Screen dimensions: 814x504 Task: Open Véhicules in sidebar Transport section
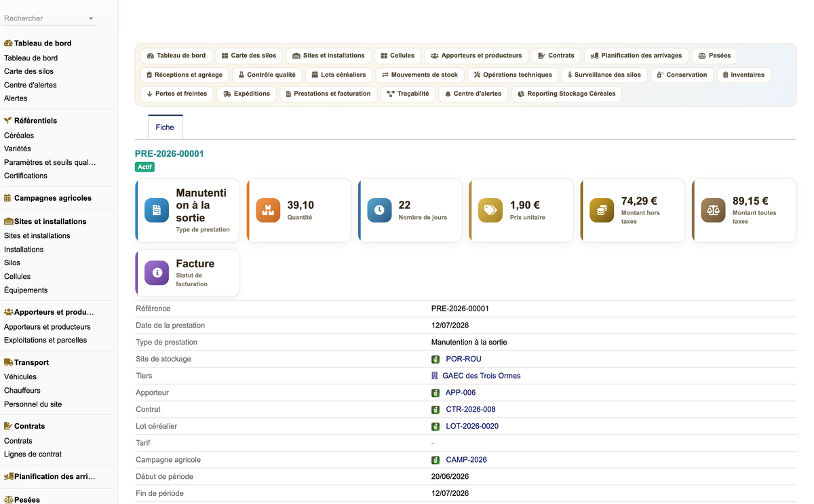[20, 376]
